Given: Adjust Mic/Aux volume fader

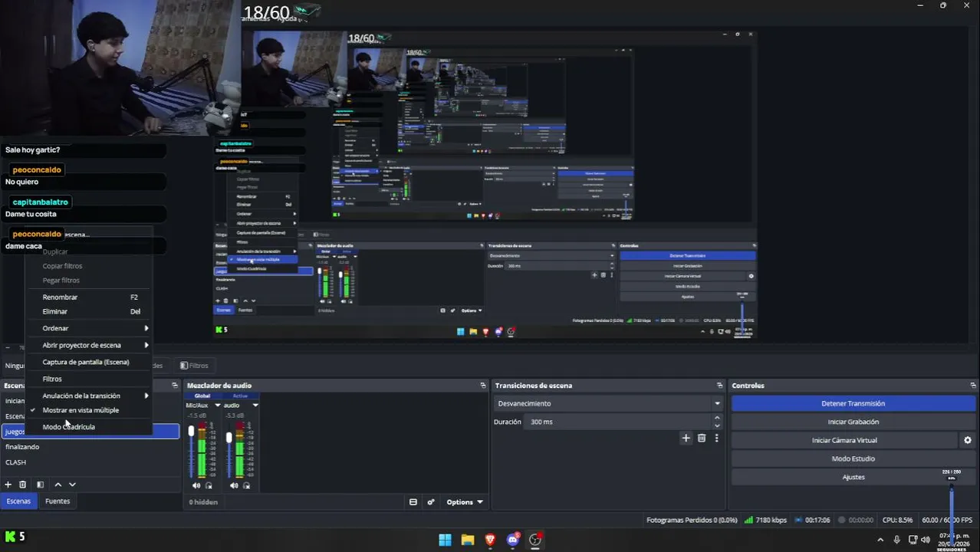Looking at the screenshot, I should pyautogui.click(x=191, y=432).
